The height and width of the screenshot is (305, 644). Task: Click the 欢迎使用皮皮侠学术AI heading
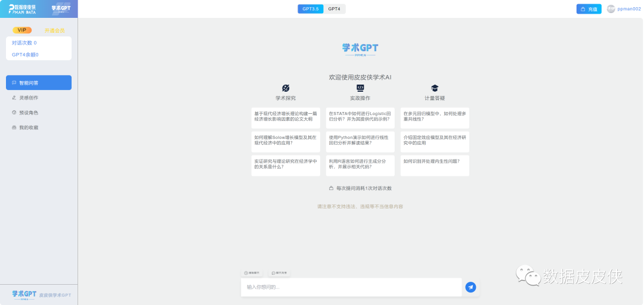pos(360,77)
